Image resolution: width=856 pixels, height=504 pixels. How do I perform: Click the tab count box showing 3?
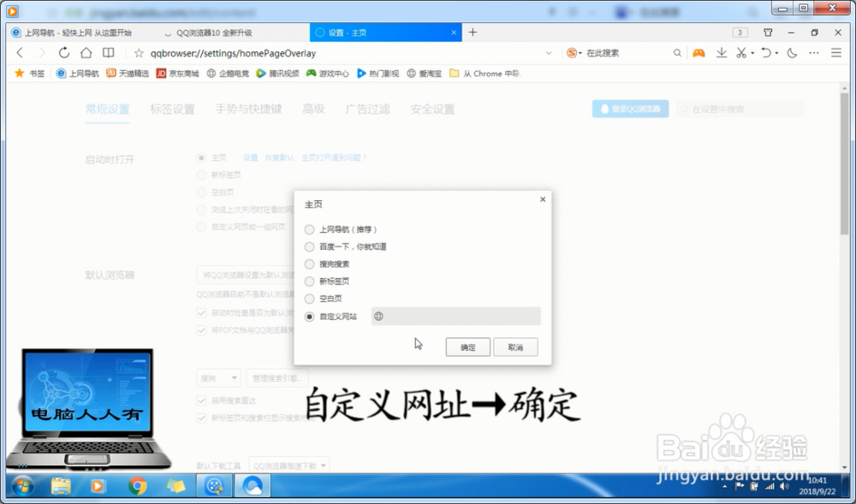pyautogui.click(x=740, y=33)
